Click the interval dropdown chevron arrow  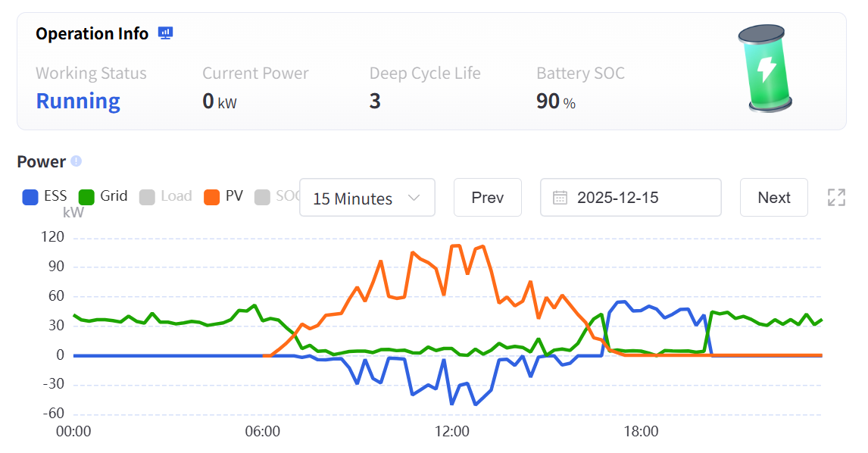tap(414, 198)
